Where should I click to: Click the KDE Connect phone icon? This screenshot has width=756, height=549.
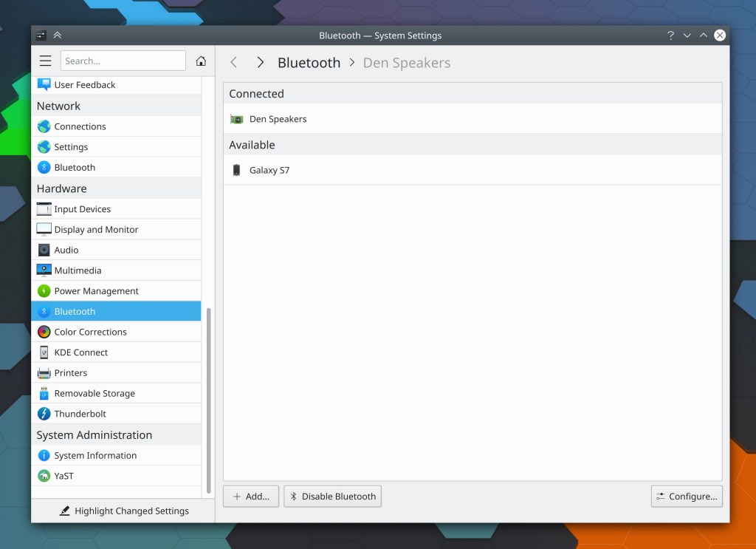tap(44, 352)
